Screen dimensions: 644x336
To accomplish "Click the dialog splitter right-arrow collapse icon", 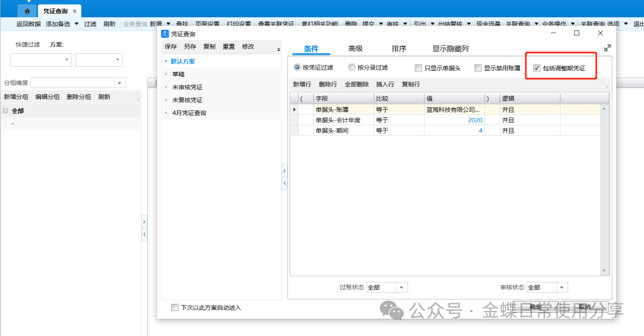I will 284,171.
